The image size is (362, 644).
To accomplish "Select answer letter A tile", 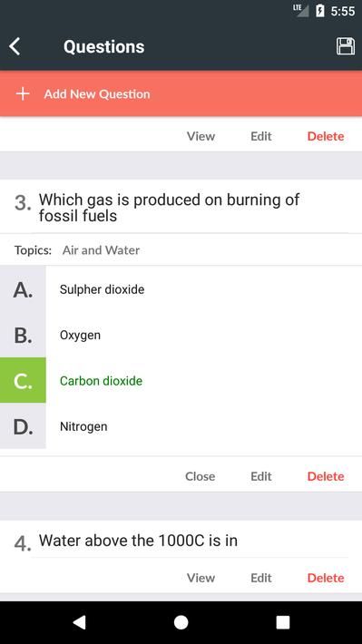I will pos(23,289).
